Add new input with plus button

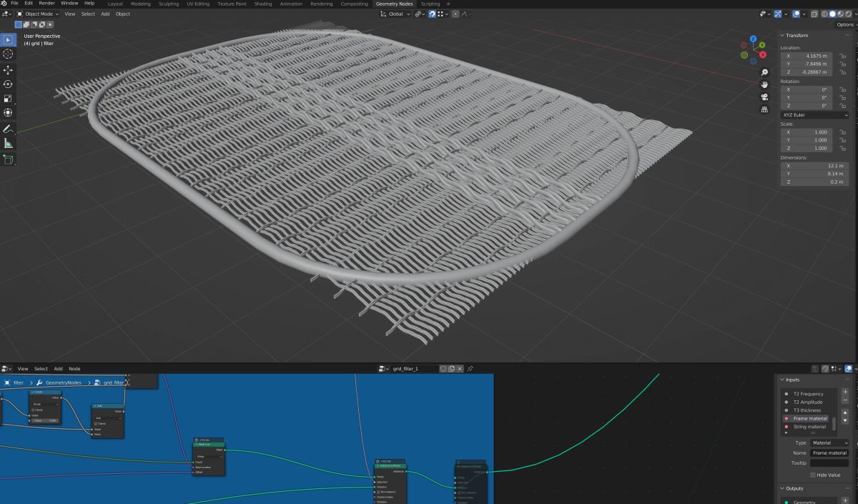point(846,392)
